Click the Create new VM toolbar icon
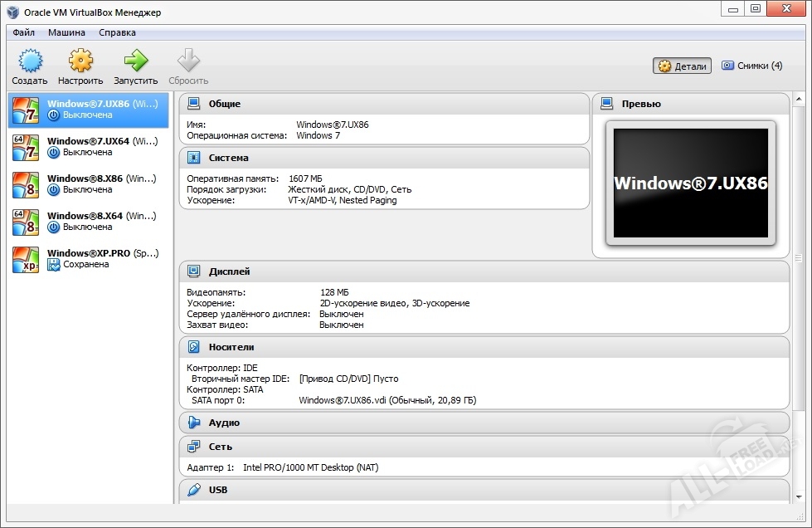Viewport: 812px width, 528px height. [x=30, y=61]
